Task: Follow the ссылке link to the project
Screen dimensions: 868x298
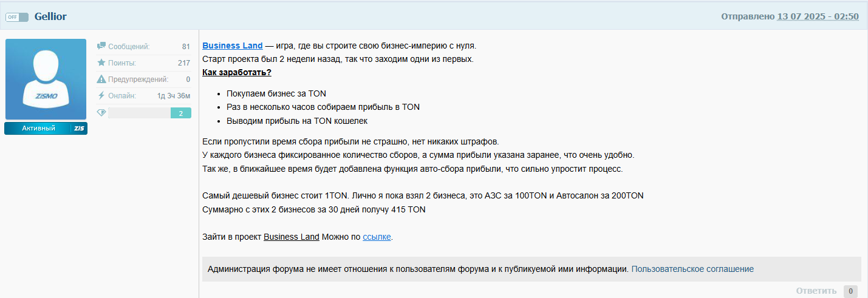Action: pyautogui.click(x=377, y=237)
